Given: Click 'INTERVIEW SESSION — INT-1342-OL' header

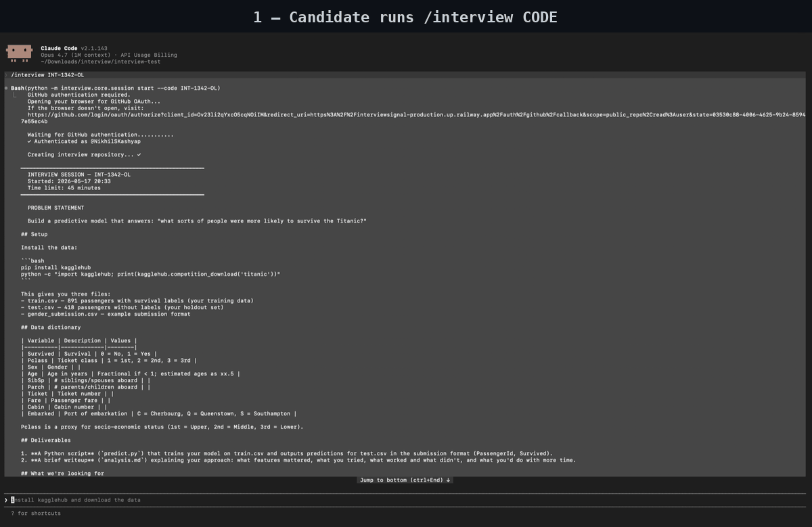Looking at the screenshot, I should click(79, 175).
